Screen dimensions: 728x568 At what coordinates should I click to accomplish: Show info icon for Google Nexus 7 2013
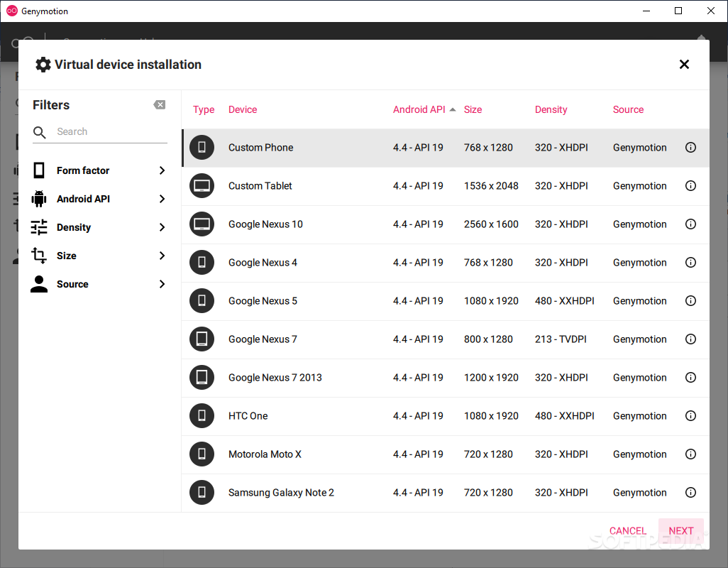click(690, 378)
